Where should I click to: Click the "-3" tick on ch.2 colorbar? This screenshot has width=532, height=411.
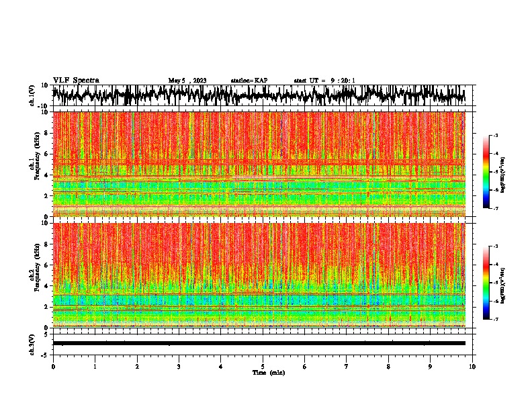[x=495, y=246]
